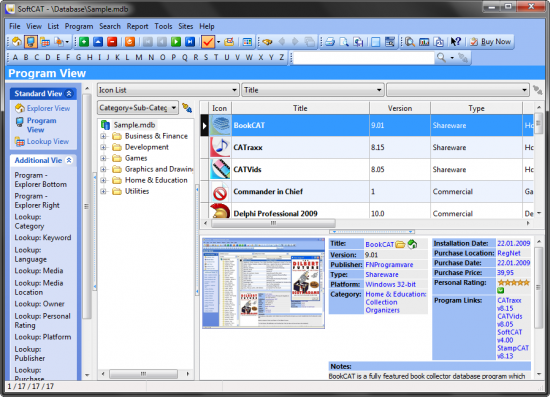Click the Lookup View toolbar icon

click(x=45, y=42)
